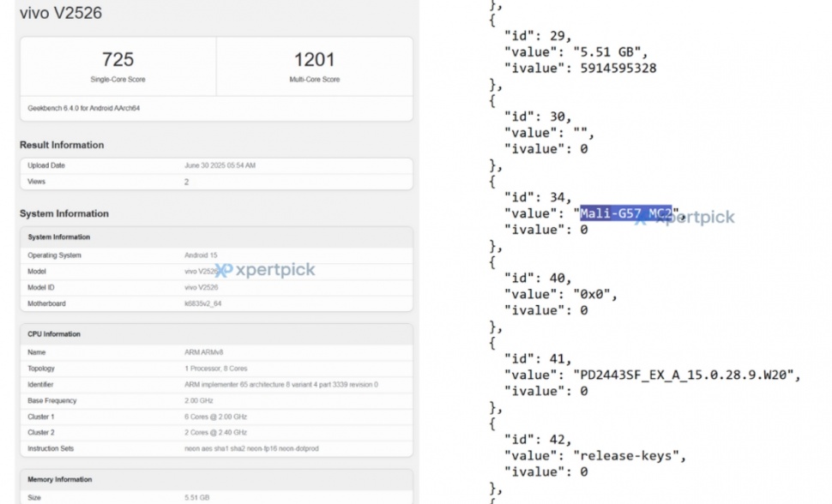Click the 'Model ID' row label
The width and height of the screenshot is (832, 504).
pyautogui.click(x=41, y=287)
